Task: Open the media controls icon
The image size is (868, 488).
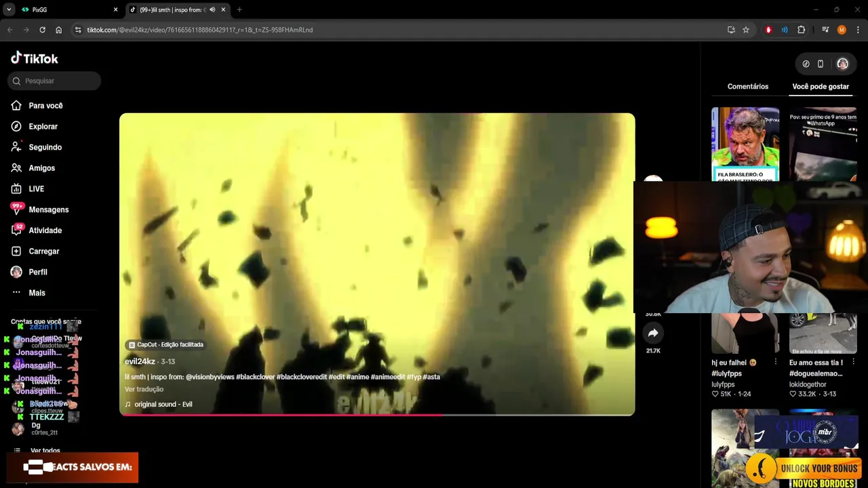Action: pos(825,30)
